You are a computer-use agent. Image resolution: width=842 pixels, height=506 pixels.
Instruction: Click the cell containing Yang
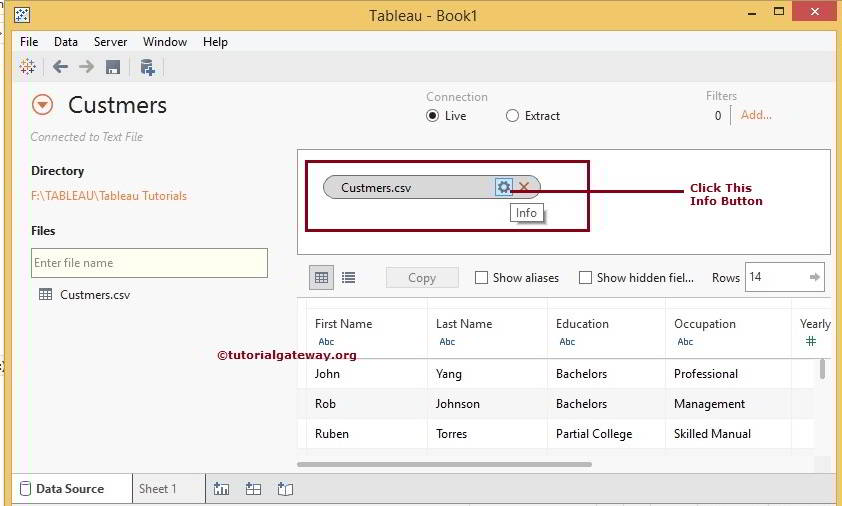[x=488, y=374]
